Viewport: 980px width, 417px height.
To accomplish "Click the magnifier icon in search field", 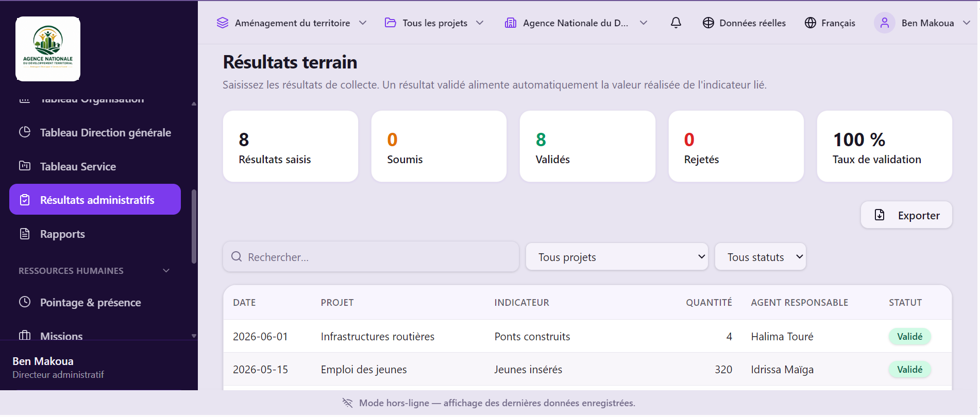I will pyautogui.click(x=236, y=256).
